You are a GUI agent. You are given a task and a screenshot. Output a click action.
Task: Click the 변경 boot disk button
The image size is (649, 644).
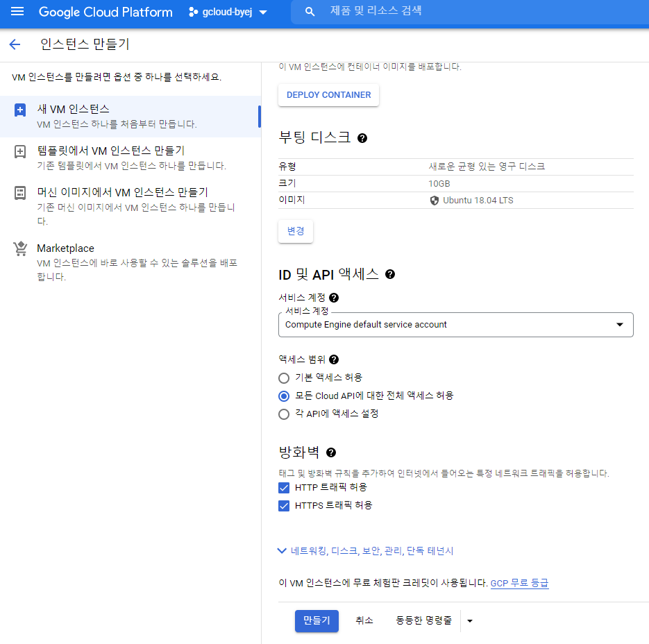[296, 231]
